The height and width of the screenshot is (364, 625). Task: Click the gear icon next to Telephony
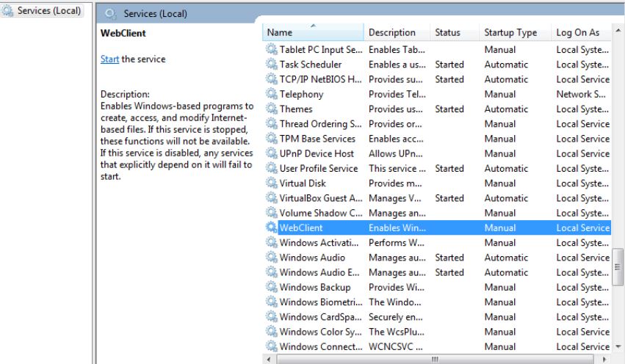tap(272, 95)
